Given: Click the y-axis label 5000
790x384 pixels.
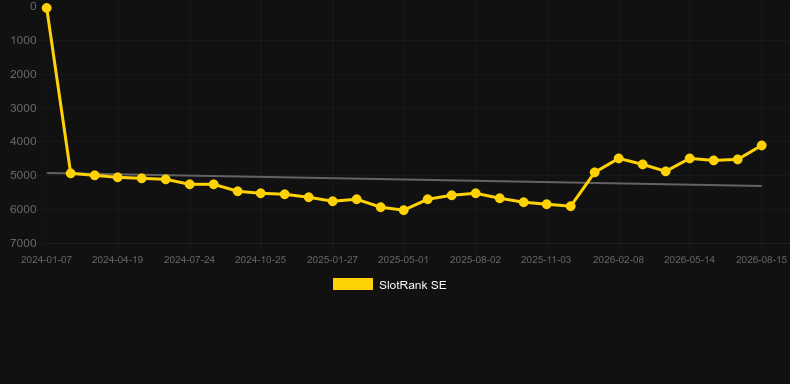Looking at the screenshot, I should pos(23,175).
